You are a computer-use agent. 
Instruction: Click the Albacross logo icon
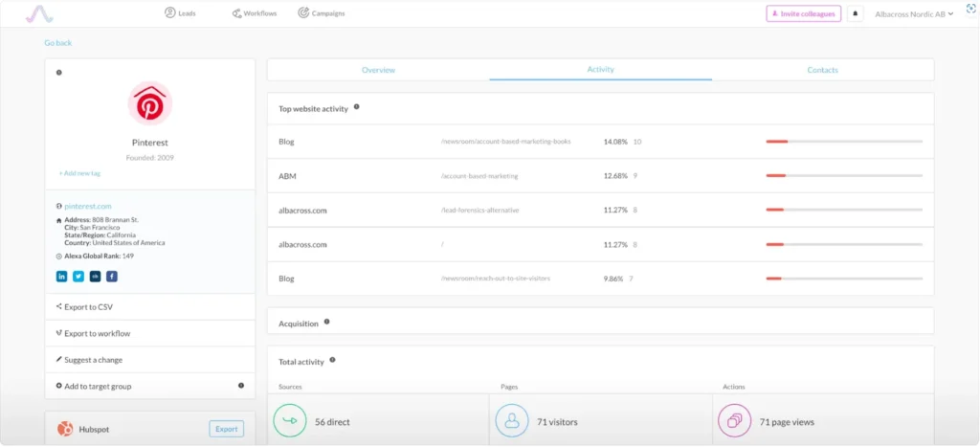tap(39, 13)
